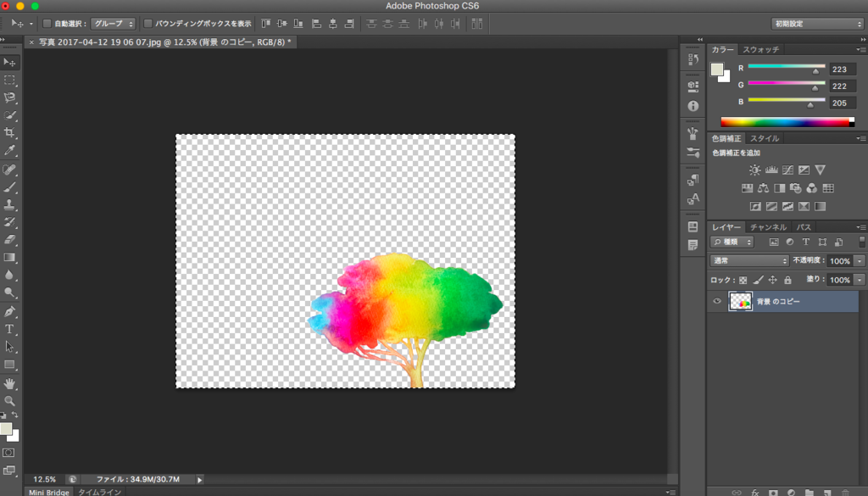Close the 写真 2017-04-12 document tab
Image resolution: width=868 pixels, height=496 pixels.
coord(31,42)
